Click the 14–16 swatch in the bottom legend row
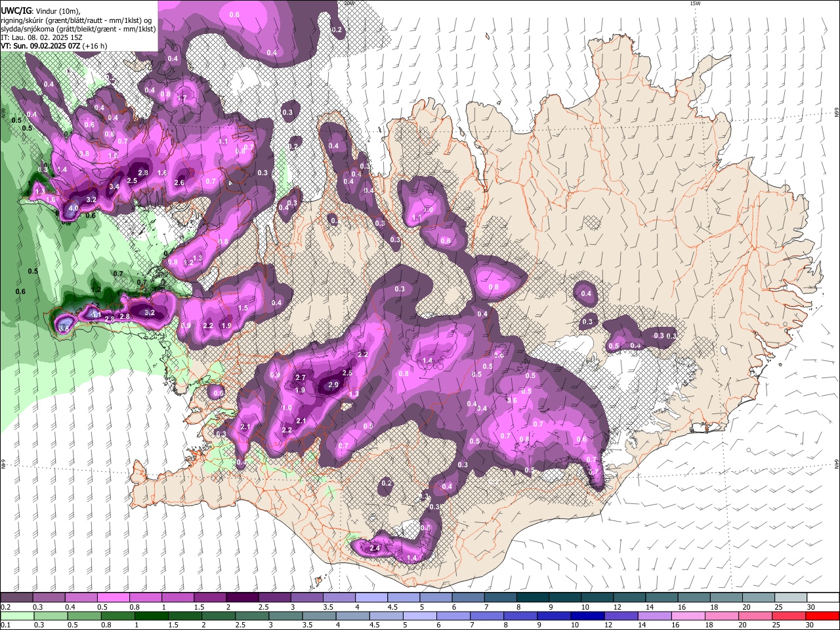Screen dimensions: 840x630 (655, 616)
